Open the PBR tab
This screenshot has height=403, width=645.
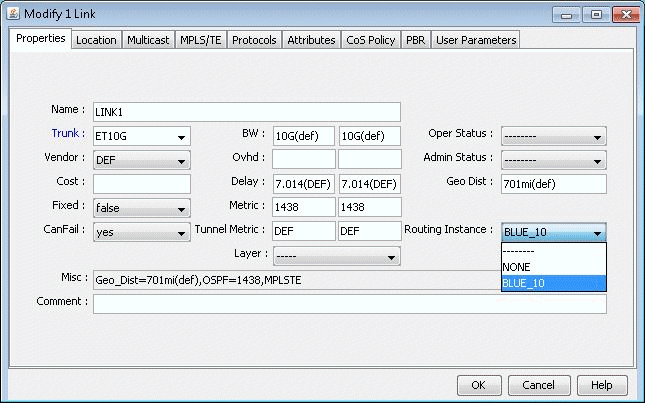[415, 40]
